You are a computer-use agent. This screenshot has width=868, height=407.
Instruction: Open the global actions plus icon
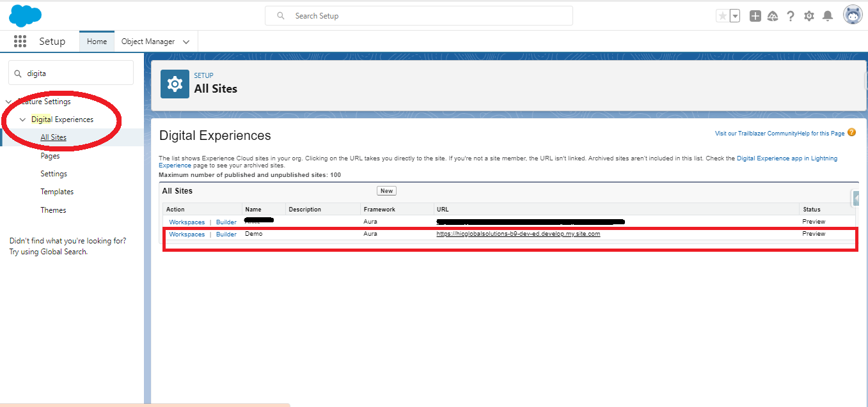[755, 16]
